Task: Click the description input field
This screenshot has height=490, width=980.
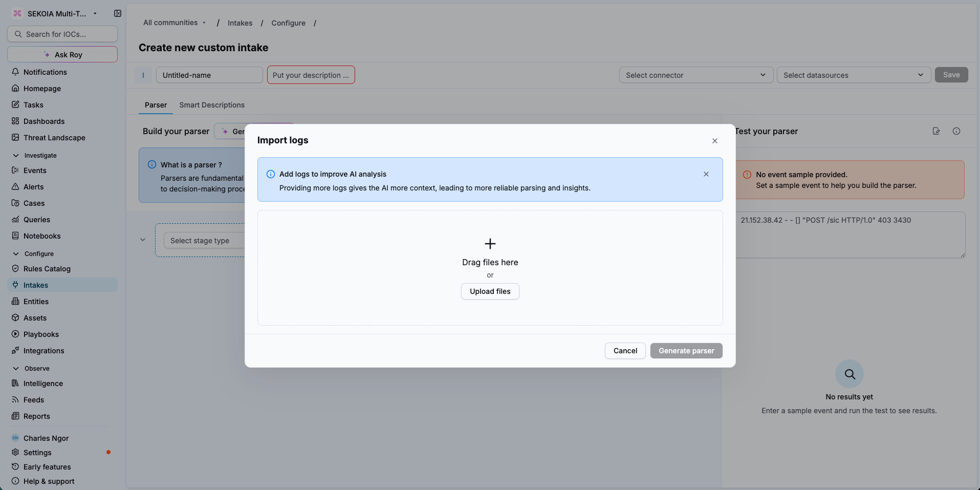Action: [311, 75]
